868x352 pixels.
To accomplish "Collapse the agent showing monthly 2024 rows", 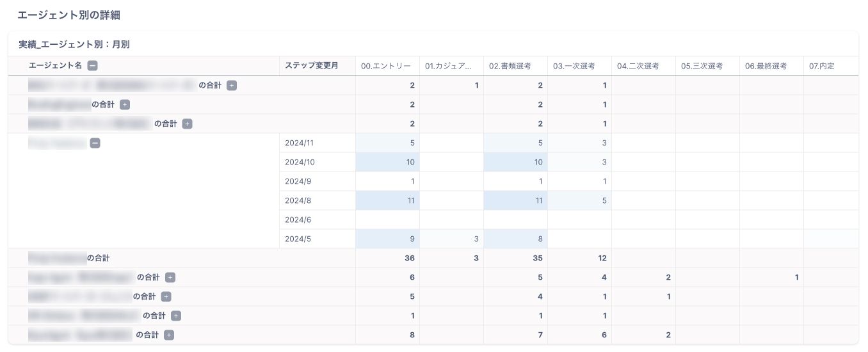I will (x=95, y=143).
